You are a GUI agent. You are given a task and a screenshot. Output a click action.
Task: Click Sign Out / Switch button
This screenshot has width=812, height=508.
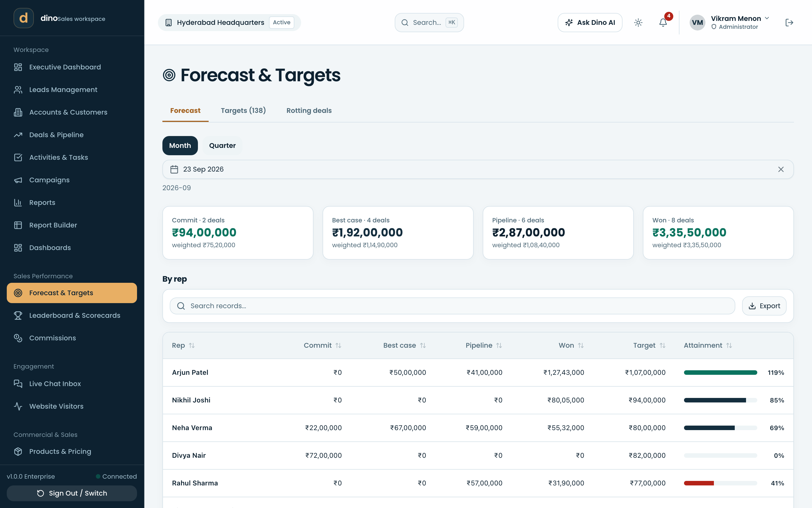[72, 493]
